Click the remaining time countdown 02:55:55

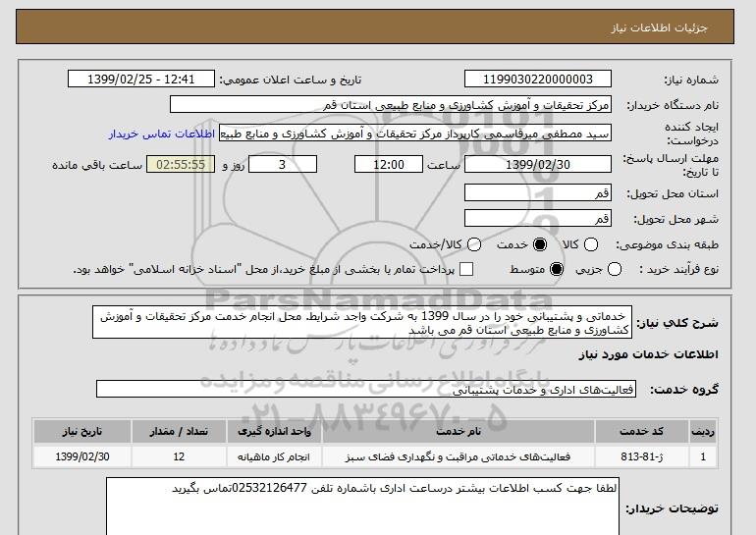pyautogui.click(x=181, y=164)
